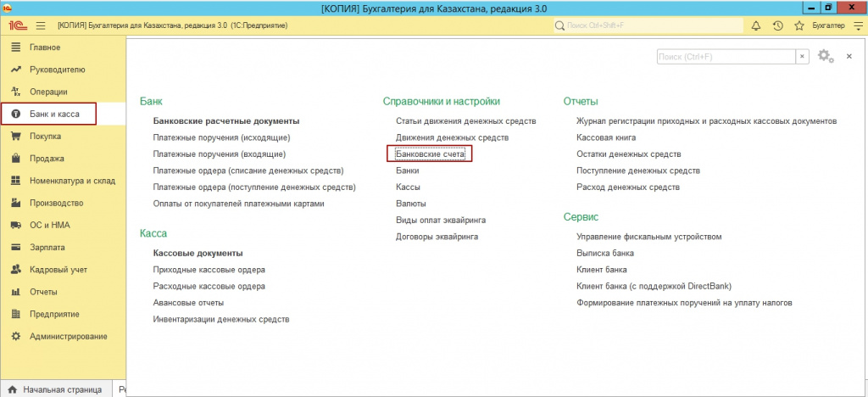Click the Зарплата card icon
Image resolution: width=868 pixels, height=397 pixels.
click(16, 248)
